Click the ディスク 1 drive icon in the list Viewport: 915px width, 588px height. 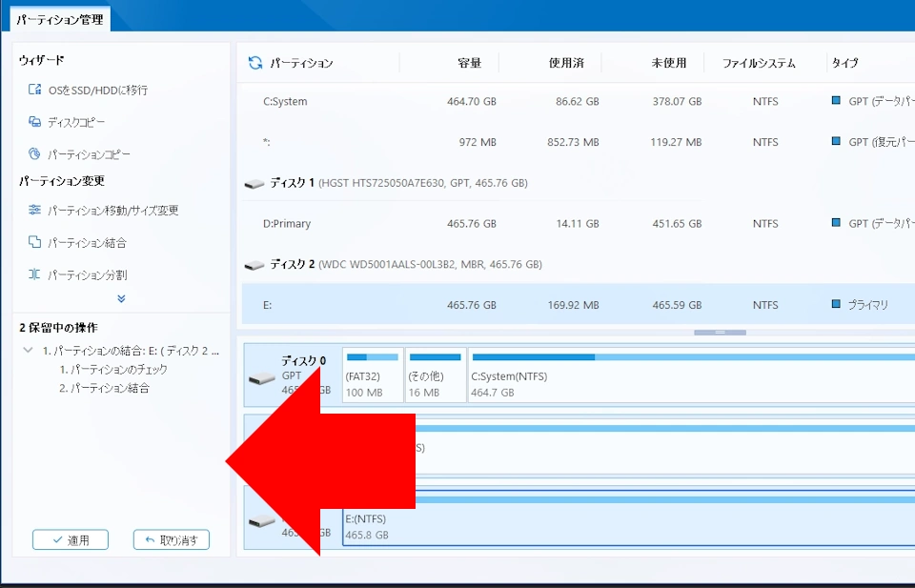(x=254, y=184)
